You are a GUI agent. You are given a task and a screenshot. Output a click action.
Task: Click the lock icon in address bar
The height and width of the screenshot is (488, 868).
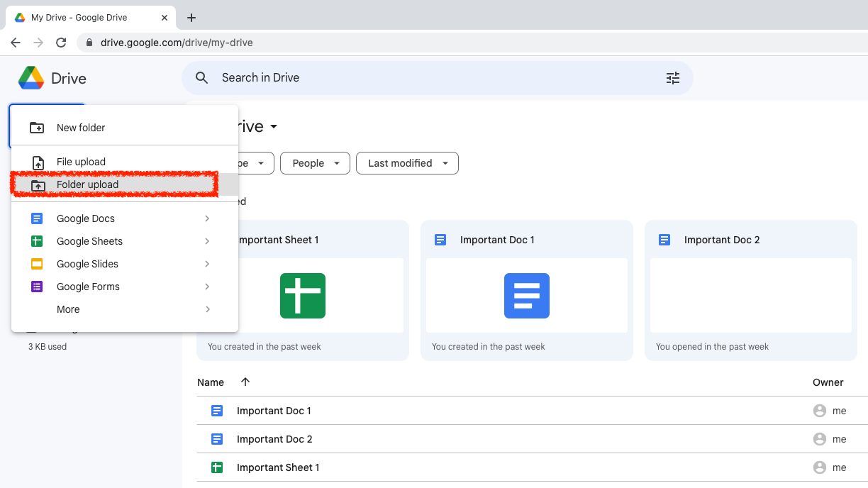click(89, 43)
